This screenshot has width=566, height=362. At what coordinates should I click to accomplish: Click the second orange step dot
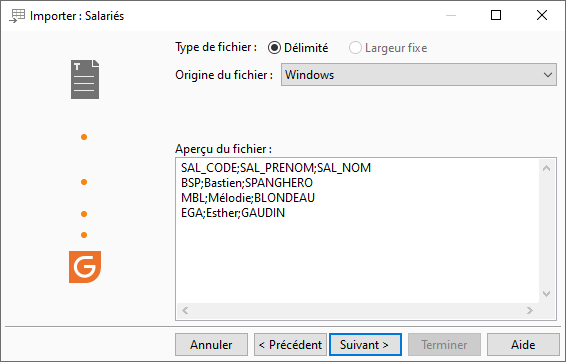(84, 182)
